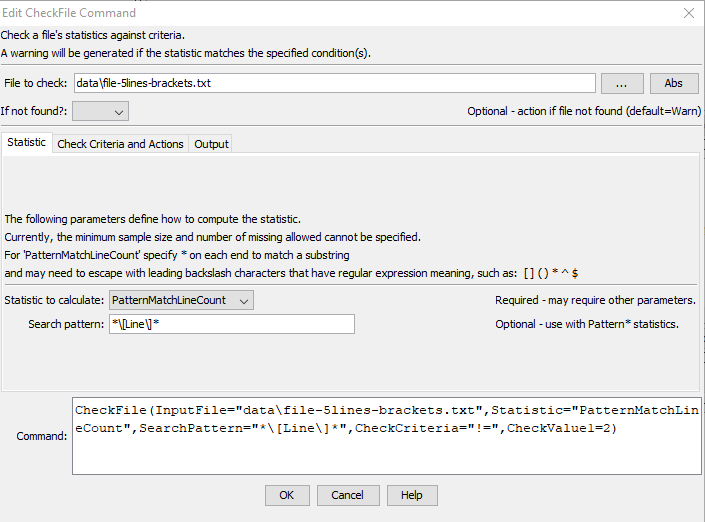Click the 'Statistic to calculate:' label

54,300
